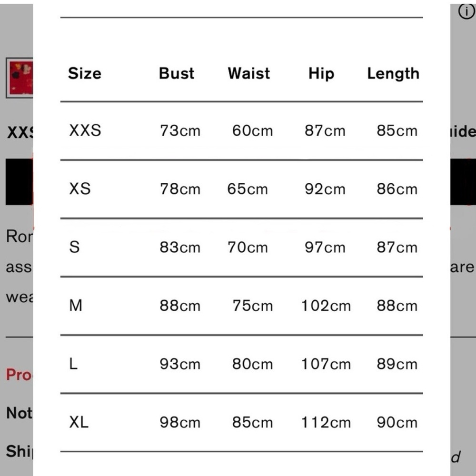Open the partially hidden size guide link
This screenshot has height=476, width=476.
[x=463, y=131]
